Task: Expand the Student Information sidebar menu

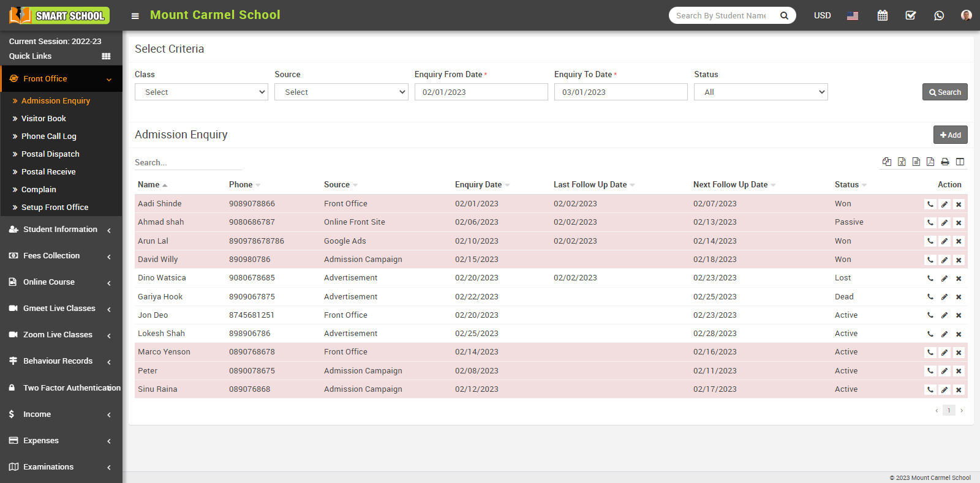Action: [x=60, y=230]
